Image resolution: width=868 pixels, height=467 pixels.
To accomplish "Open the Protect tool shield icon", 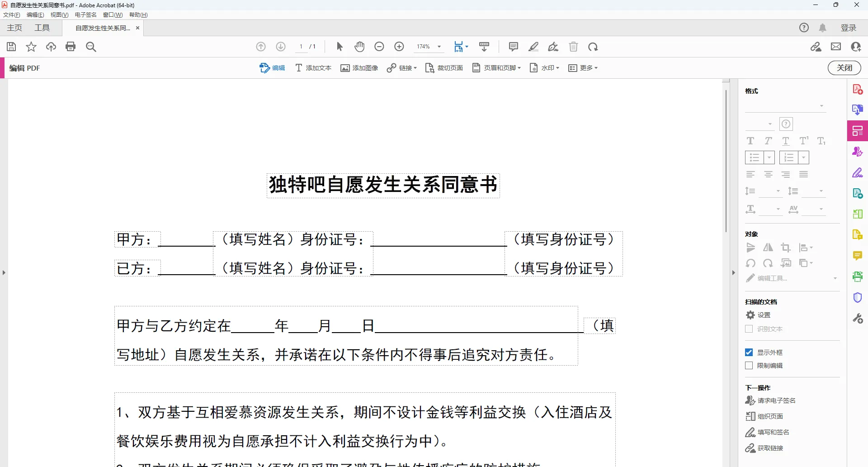I will pyautogui.click(x=858, y=297).
